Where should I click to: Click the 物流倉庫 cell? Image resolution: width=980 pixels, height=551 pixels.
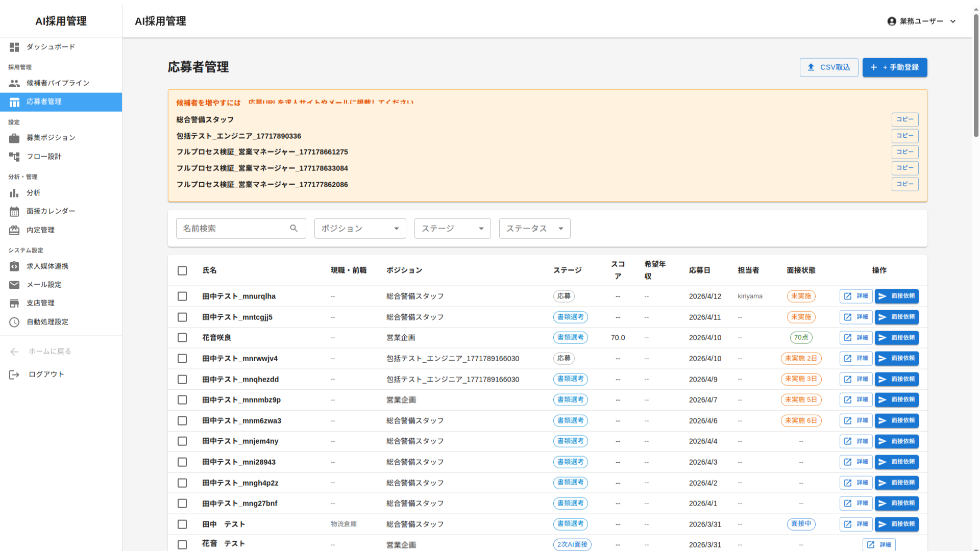(344, 524)
